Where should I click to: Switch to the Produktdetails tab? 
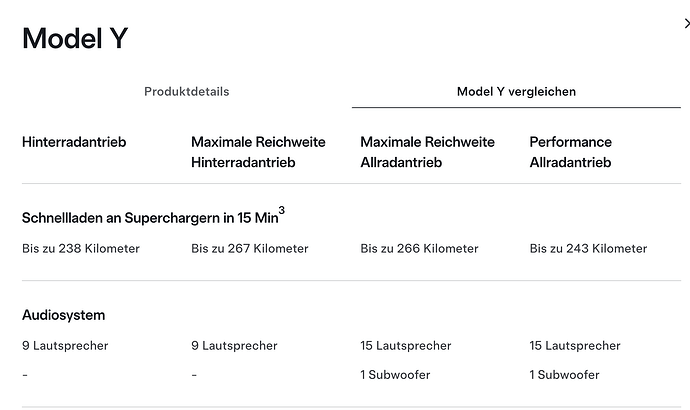click(x=187, y=92)
